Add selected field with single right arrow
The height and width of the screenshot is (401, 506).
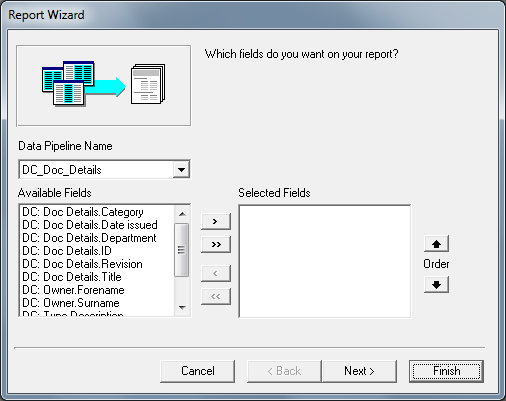[x=216, y=221]
